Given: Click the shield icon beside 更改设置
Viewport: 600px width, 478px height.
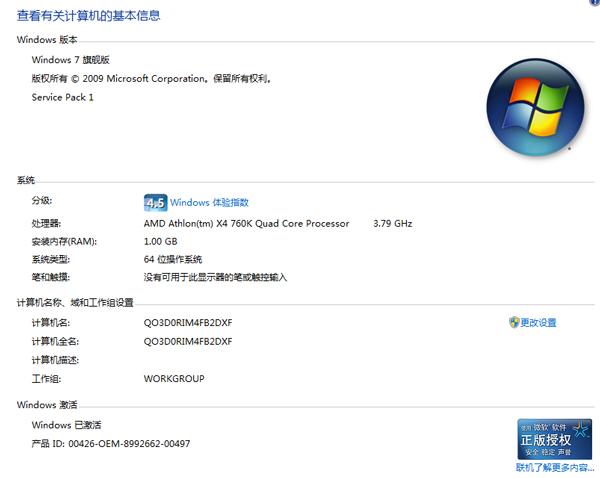Looking at the screenshot, I should [514, 322].
